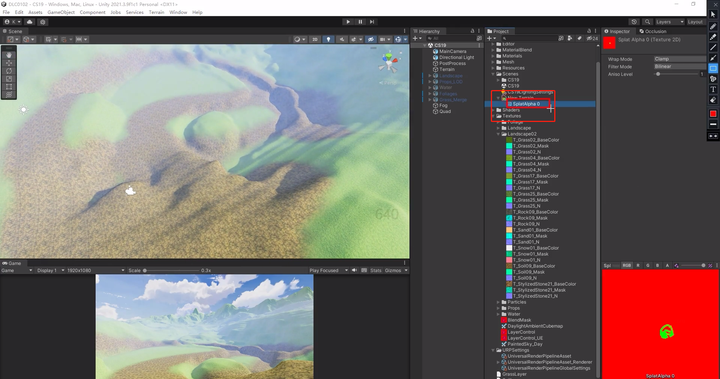Toggle Mute Audio in Game view

click(x=354, y=270)
